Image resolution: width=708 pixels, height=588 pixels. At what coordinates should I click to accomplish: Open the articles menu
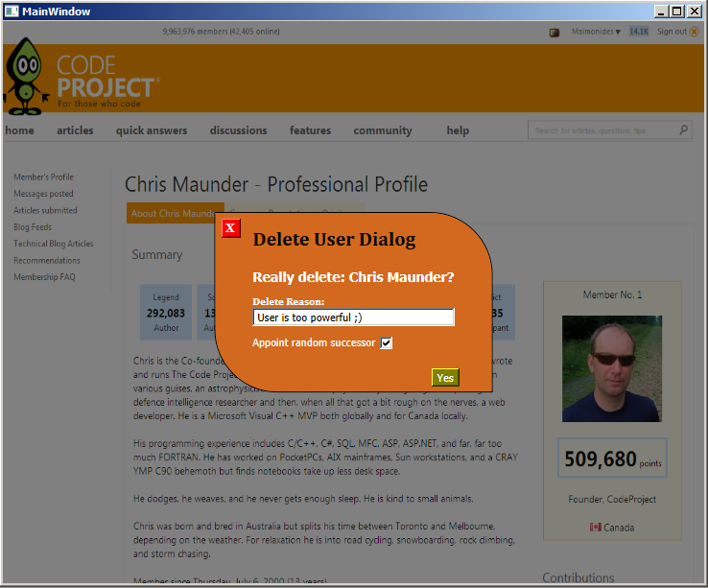click(75, 130)
